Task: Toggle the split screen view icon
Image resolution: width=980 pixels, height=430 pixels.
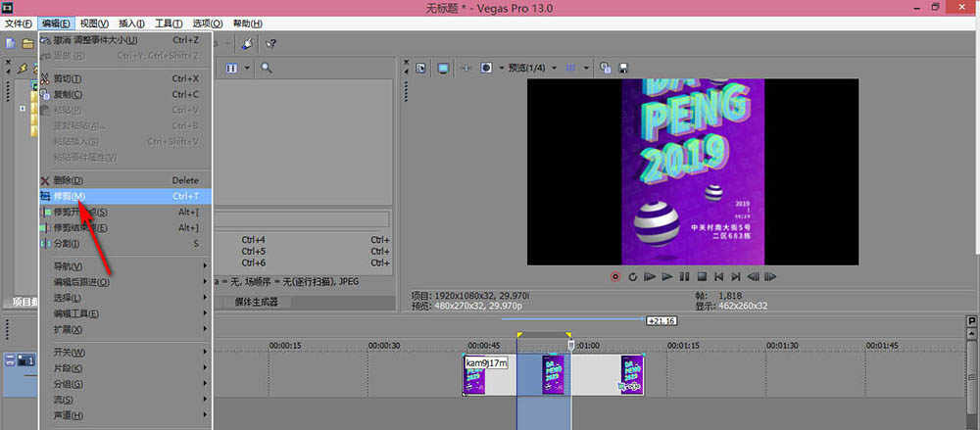Action: pos(486,68)
